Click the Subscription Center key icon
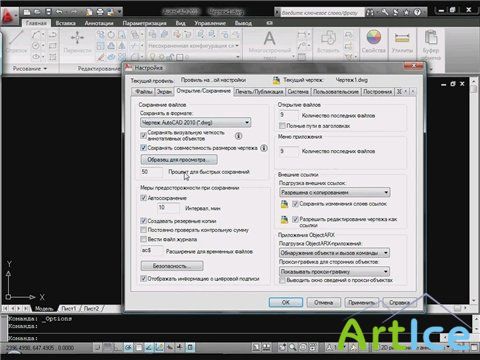 click(385, 12)
